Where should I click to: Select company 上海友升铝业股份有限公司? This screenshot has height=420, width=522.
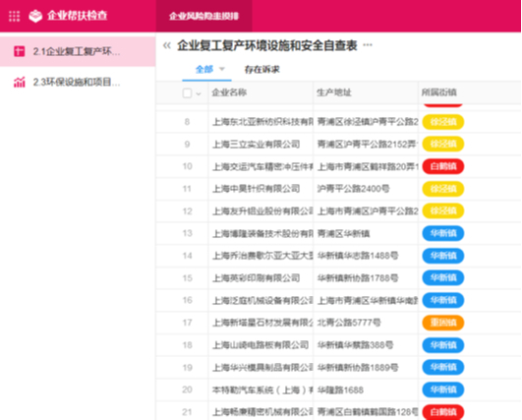262,211
